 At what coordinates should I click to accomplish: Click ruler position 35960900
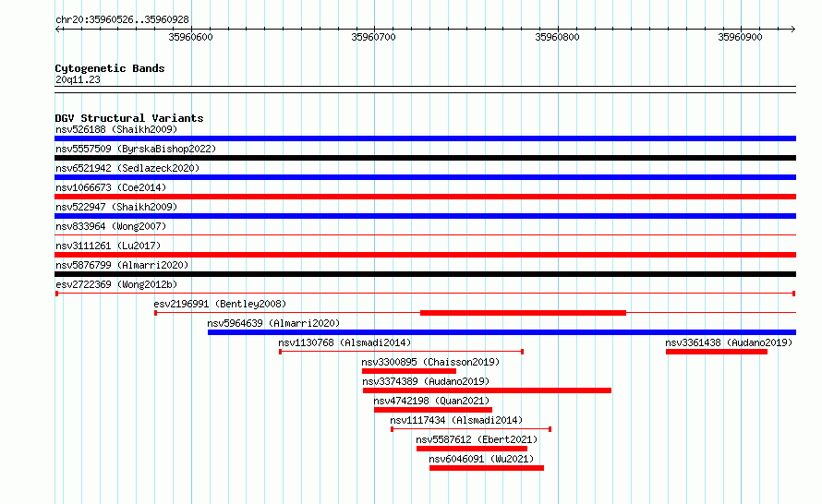tap(740, 37)
